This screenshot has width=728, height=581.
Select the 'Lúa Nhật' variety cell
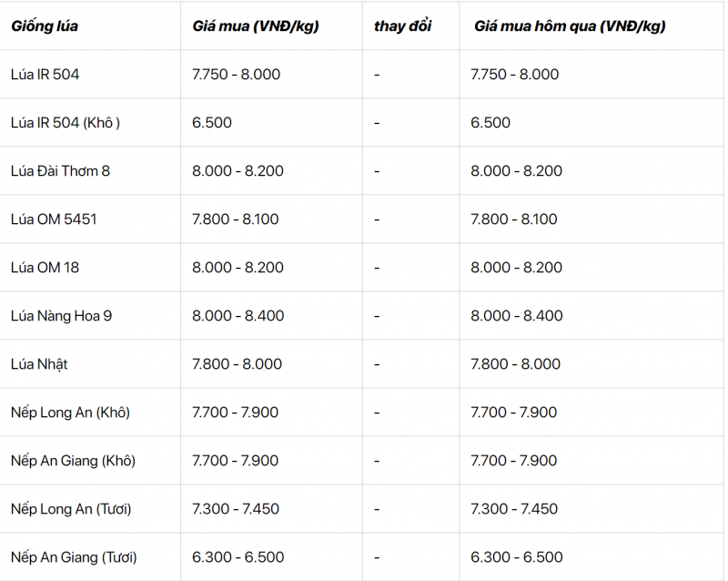pyautogui.click(x=39, y=364)
